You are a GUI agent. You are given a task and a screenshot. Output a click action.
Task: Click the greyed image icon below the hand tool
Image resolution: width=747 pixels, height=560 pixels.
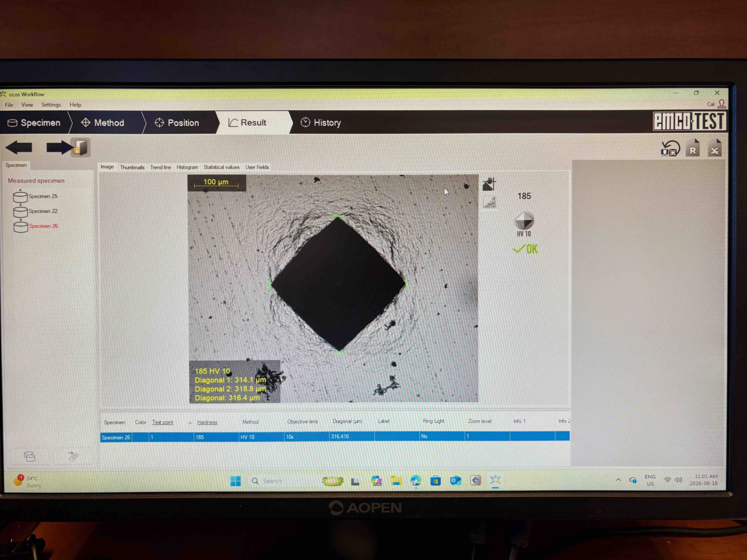click(x=489, y=202)
